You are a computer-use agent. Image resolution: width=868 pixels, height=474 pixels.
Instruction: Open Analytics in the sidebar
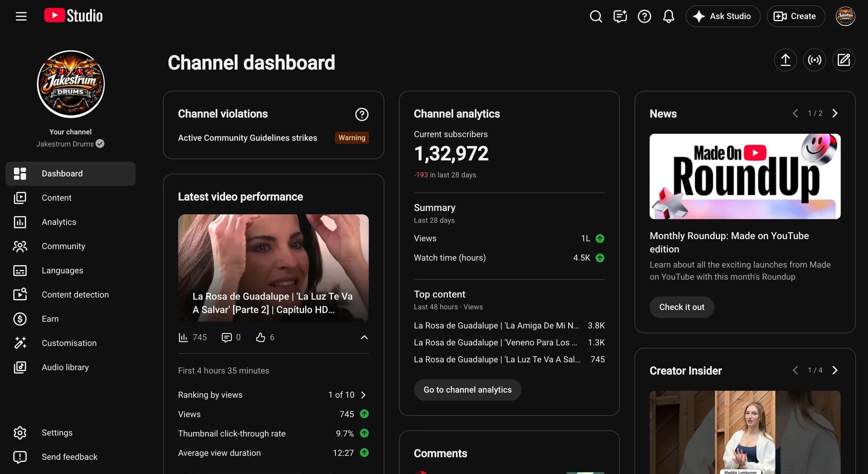[71, 222]
